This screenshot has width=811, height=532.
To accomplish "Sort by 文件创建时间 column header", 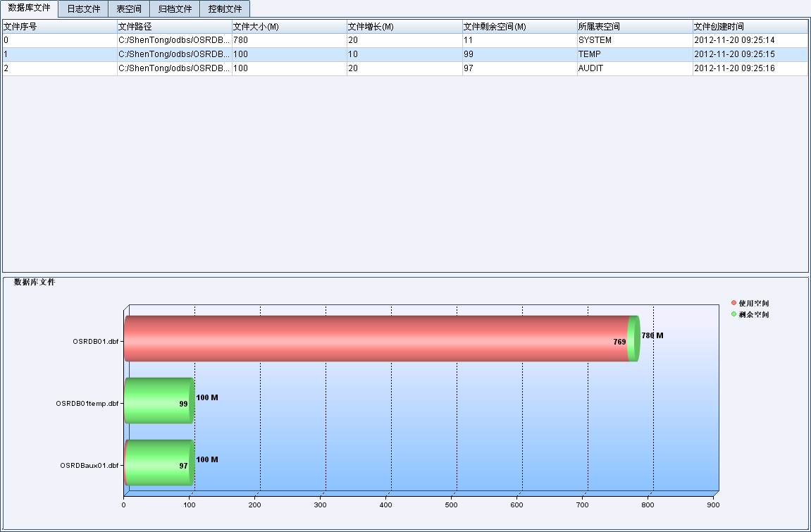I will pyautogui.click(x=749, y=27).
